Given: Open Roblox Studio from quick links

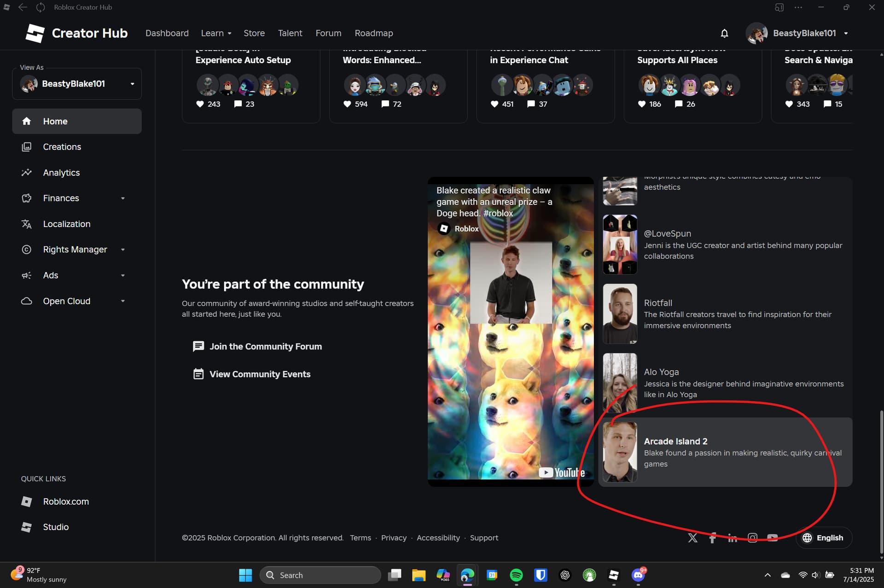Looking at the screenshot, I should [x=55, y=527].
